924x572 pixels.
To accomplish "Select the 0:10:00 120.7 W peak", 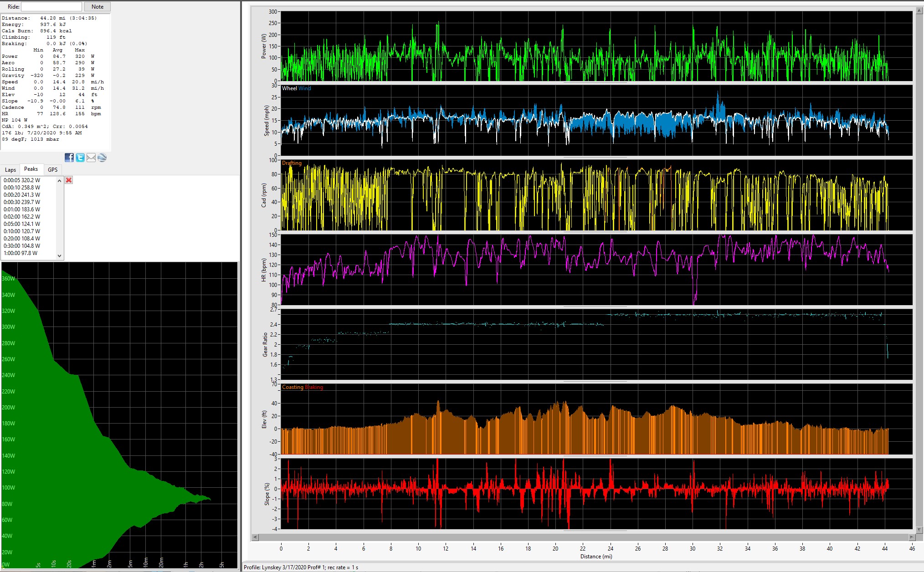I will point(22,231).
